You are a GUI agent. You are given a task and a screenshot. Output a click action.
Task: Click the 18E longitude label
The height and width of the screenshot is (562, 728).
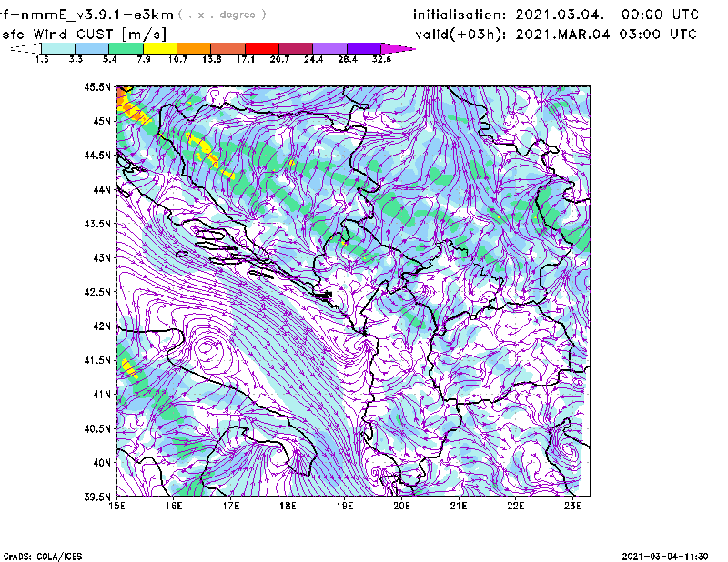pyautogui.click(x=288, y=506)
